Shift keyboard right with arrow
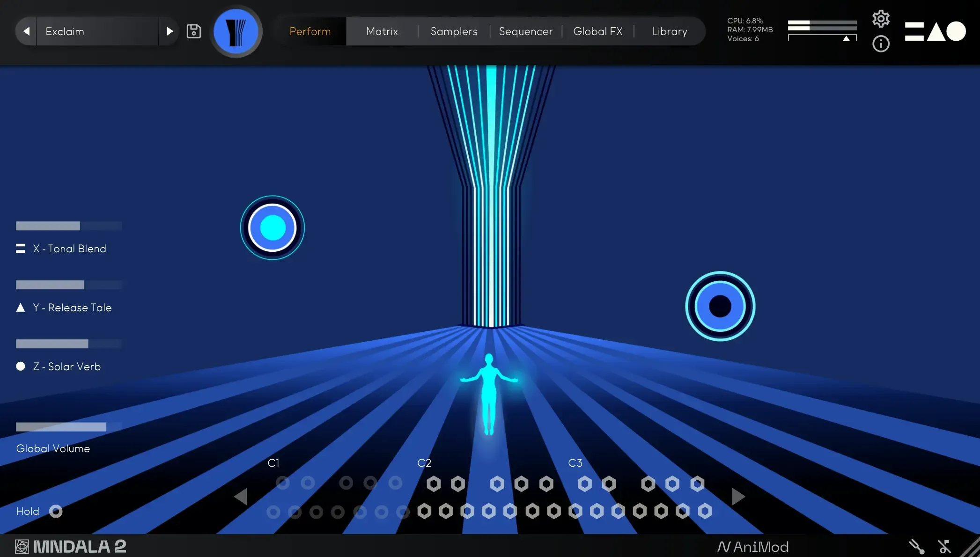This screenshot has width=980, height=557. coord(738,496)
